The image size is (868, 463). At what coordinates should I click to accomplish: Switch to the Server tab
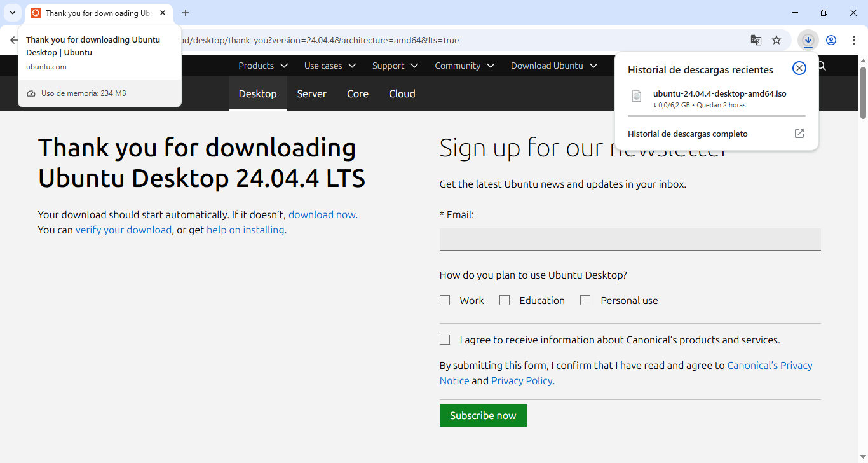coord(312,93)
